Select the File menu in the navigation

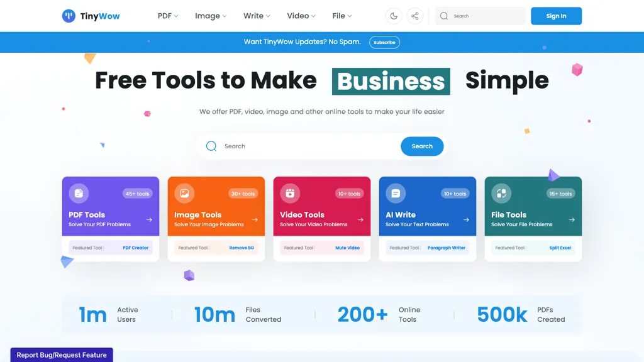[x=340, y=16]
